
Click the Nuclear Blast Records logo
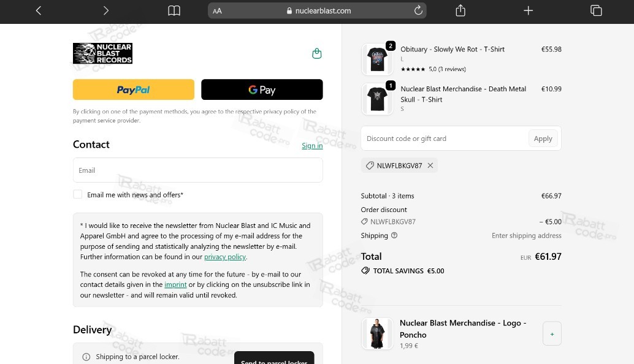(102, 53)
